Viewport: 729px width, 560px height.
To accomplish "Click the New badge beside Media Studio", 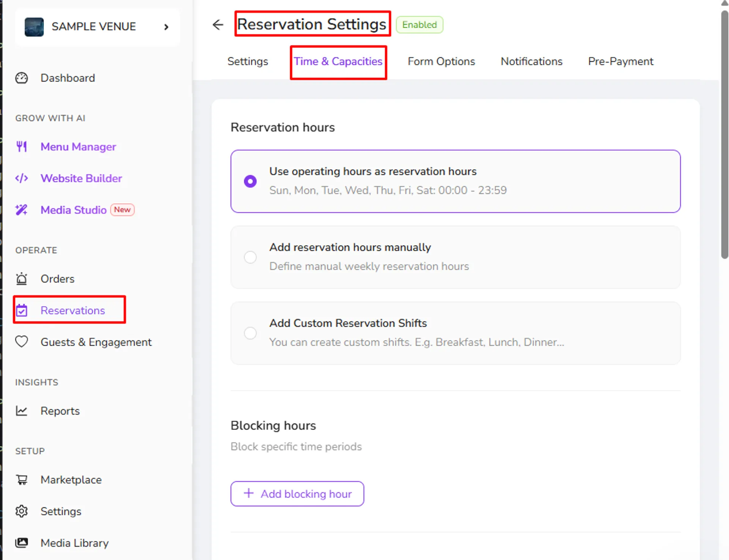I will (x=122, y=209).
